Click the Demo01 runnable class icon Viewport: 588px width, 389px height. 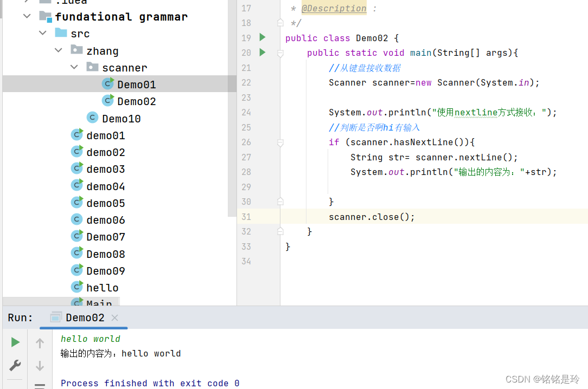[x=108, y=83]
